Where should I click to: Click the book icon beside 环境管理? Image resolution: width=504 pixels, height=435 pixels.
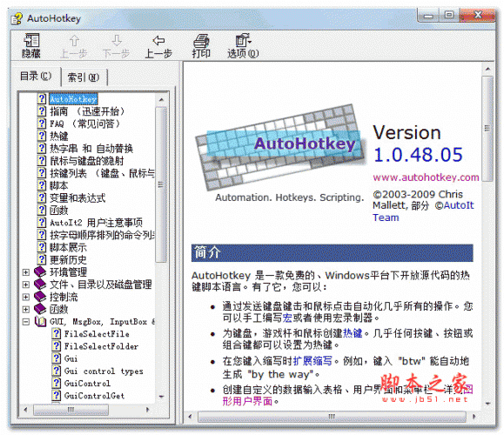click(x=40, y=271)
